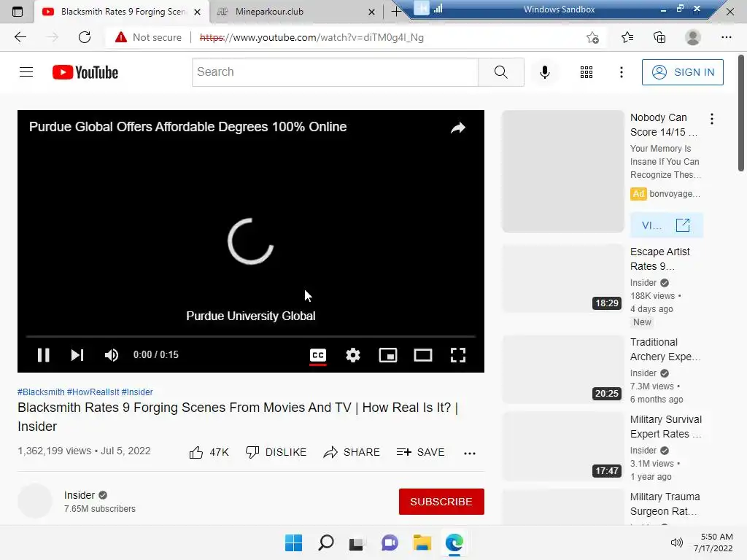
Task: Open the Insider channel name
Action: (x=80, y=495)
